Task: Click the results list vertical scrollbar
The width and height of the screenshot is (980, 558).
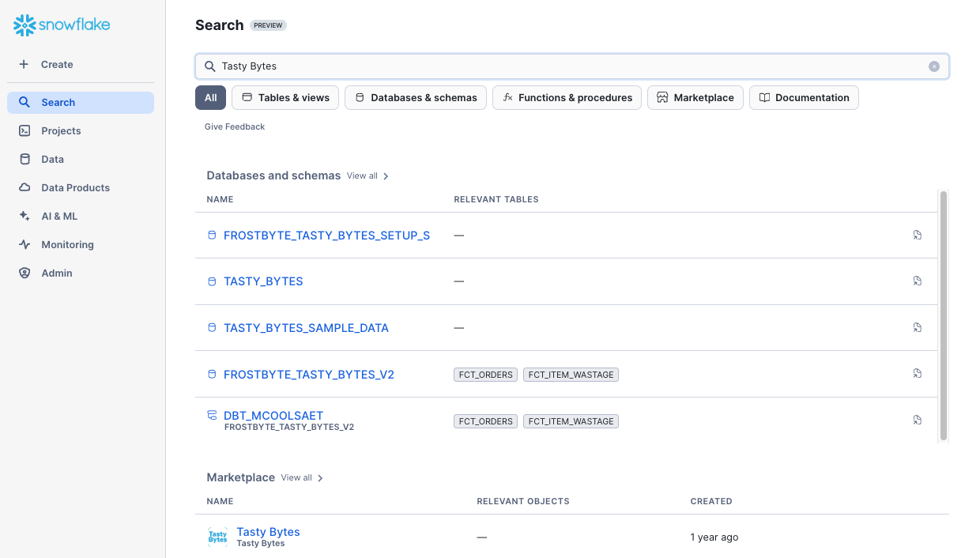Action: click(943, 316)
